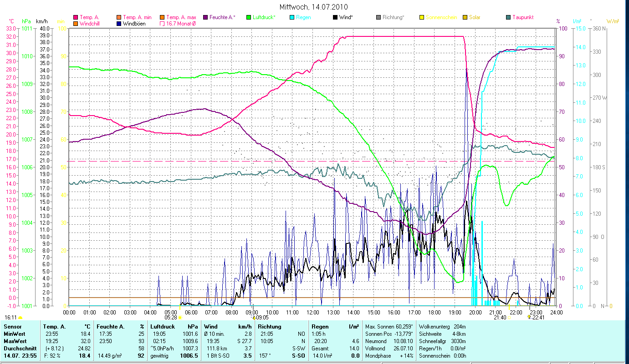Screen dimensions: 629x364
Task: Click the sunrise marker at 05:28
Action: tap(180, 318)
